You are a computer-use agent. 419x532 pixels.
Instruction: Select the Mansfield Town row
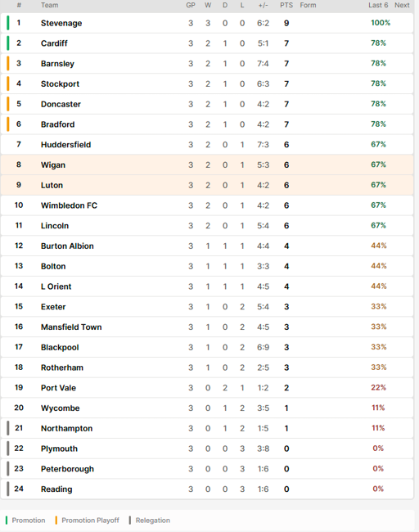click(207, 327)
